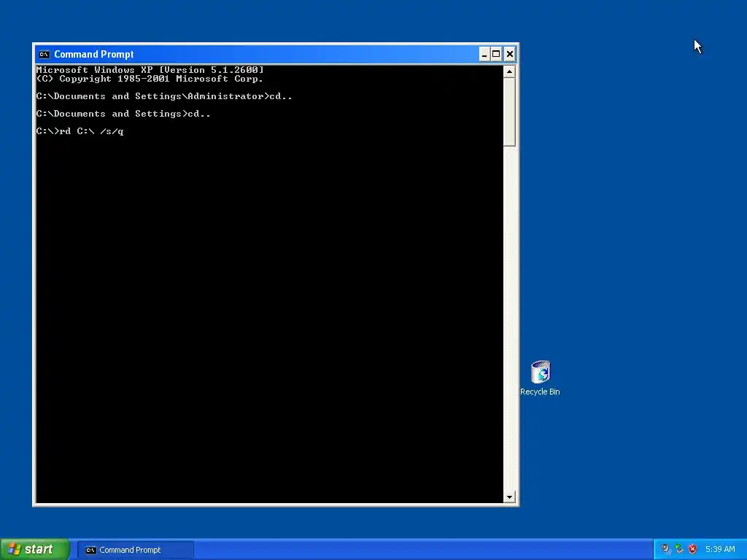
Task: Click the first system tray icon
Action: (665, 550)
